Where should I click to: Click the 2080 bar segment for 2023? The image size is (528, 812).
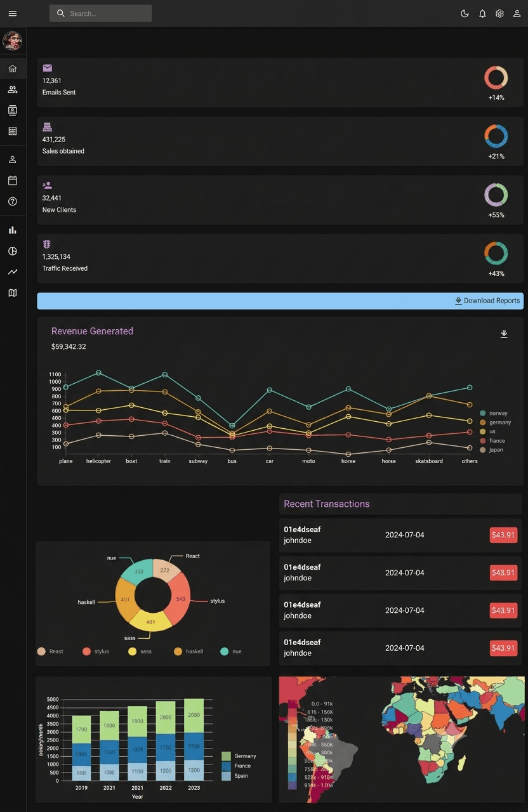[194, 716]
